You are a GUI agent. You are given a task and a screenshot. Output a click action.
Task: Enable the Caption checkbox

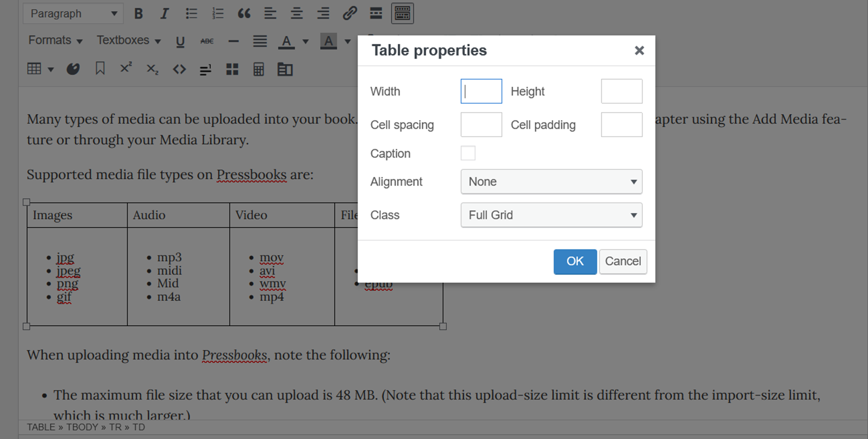pyautogui.click(x=468, y=153)
